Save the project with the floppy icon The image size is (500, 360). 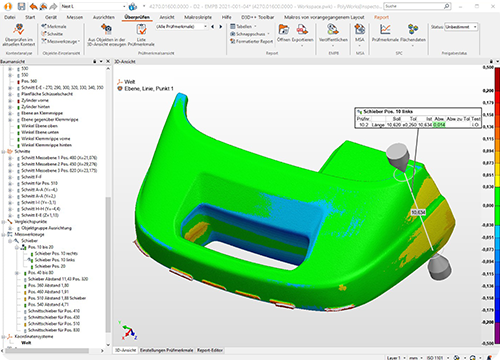[22, 6]
